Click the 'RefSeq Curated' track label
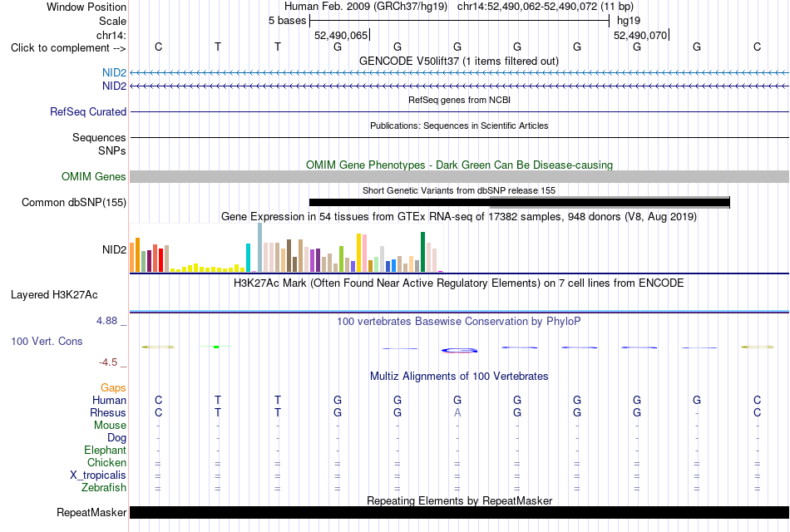790x532 pixels. tap(88, 112)
